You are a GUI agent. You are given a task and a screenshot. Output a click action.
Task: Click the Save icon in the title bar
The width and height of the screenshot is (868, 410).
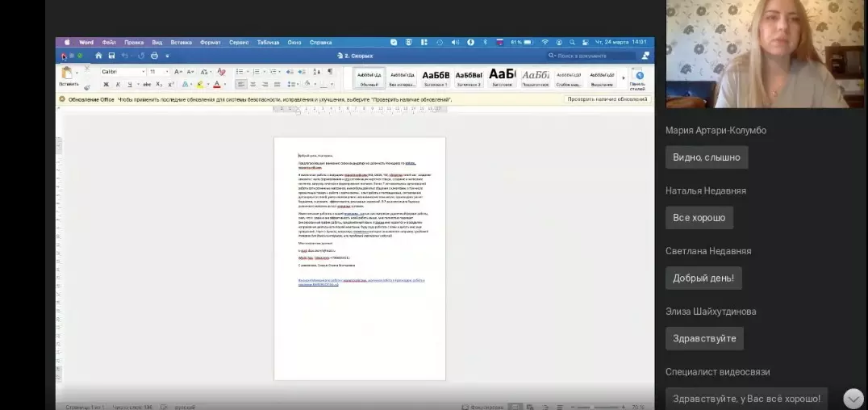111,56
